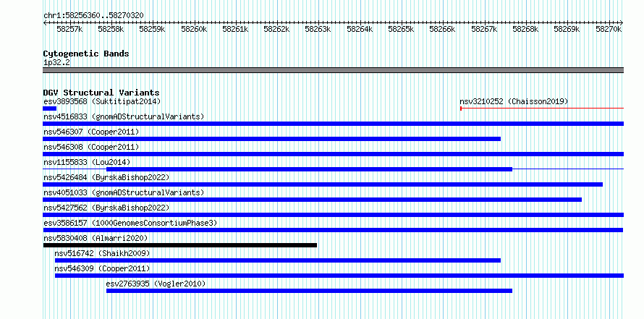Screen dimensions: 644x319
Task: Click the DGV Structural Variants track title
Action: coord(101,93)
